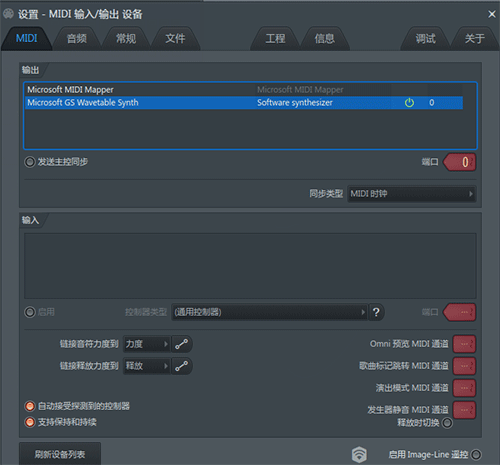Switch to the 信息 tab
The image size is (500, 465).
[x=325, y=39]
